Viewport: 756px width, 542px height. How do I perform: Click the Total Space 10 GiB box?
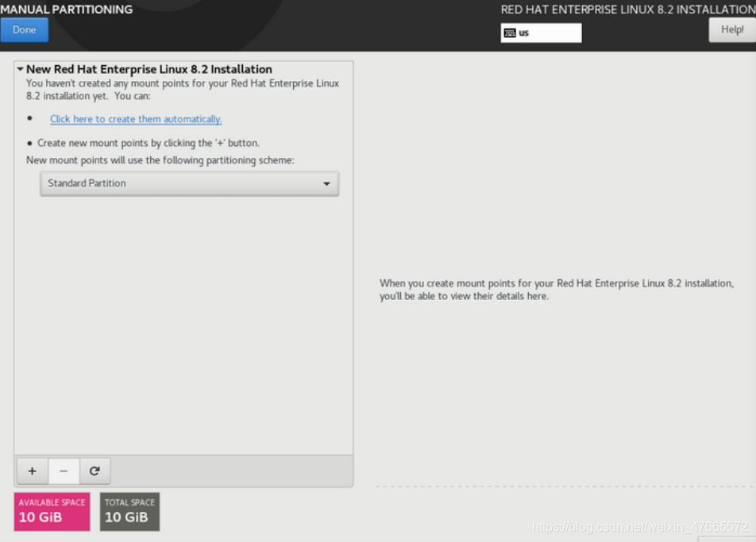[x=129, y=512]
